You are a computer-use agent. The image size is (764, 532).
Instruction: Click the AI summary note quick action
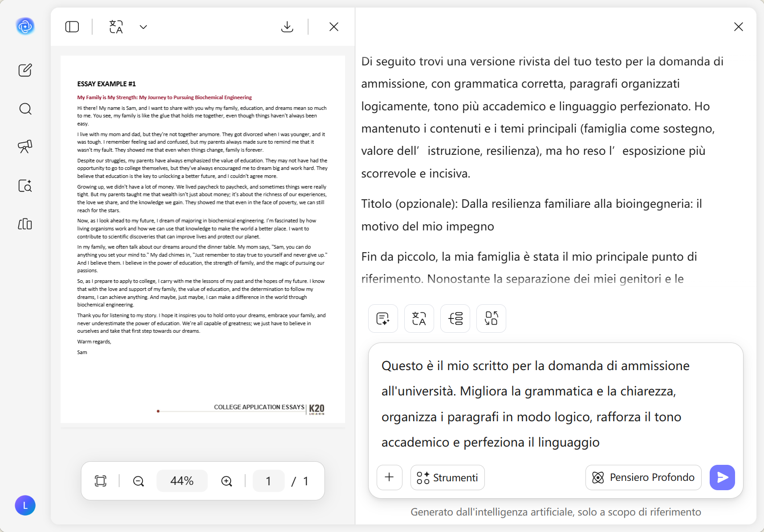pyautogui.click(x=383, y=318)
